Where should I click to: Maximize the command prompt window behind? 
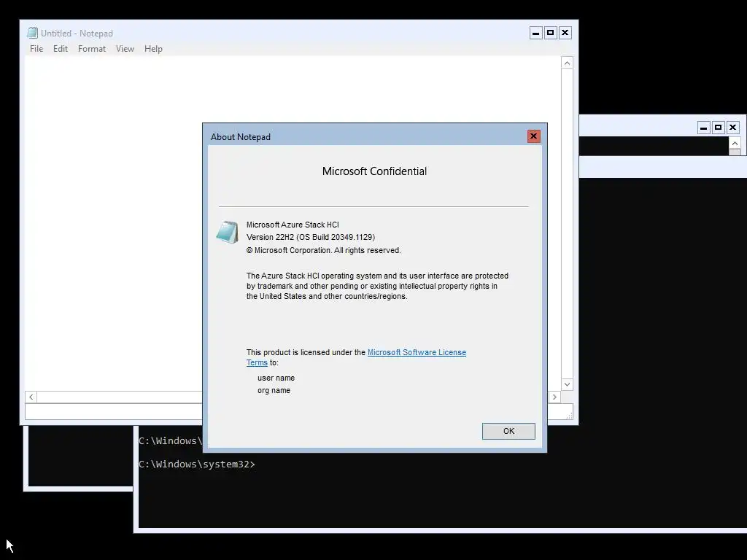pos(718,128)
